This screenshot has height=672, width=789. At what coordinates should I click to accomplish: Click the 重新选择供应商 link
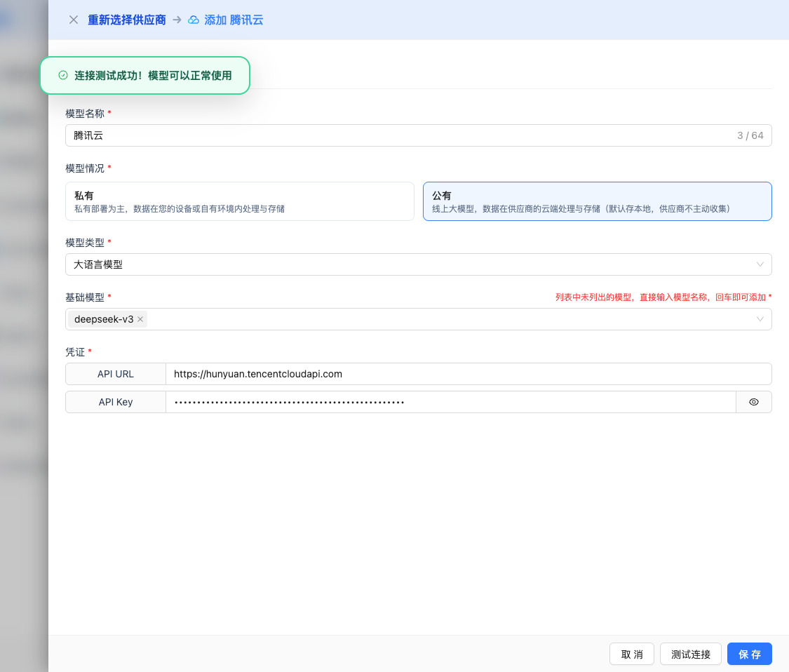coord(126,20)
